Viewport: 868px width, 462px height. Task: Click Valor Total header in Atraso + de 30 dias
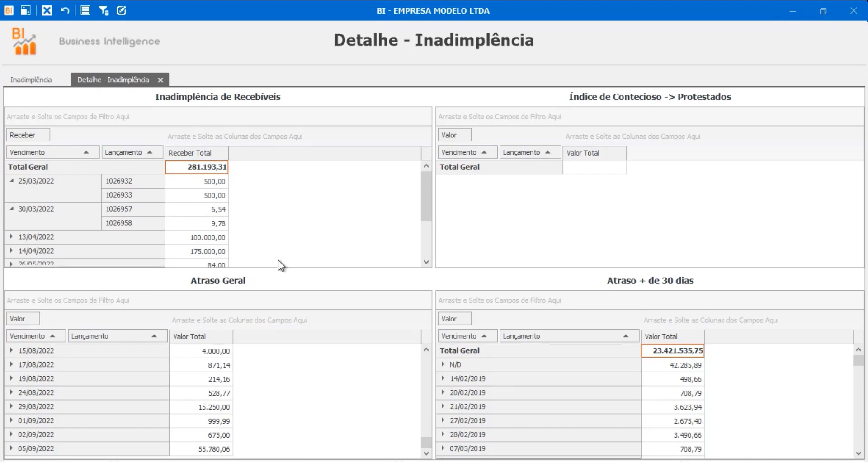673,336
